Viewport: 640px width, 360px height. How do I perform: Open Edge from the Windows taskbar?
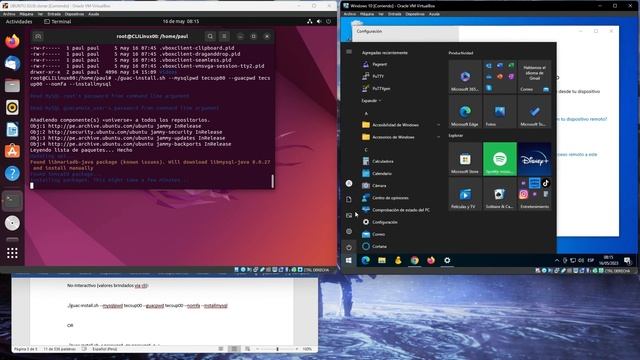365,260
